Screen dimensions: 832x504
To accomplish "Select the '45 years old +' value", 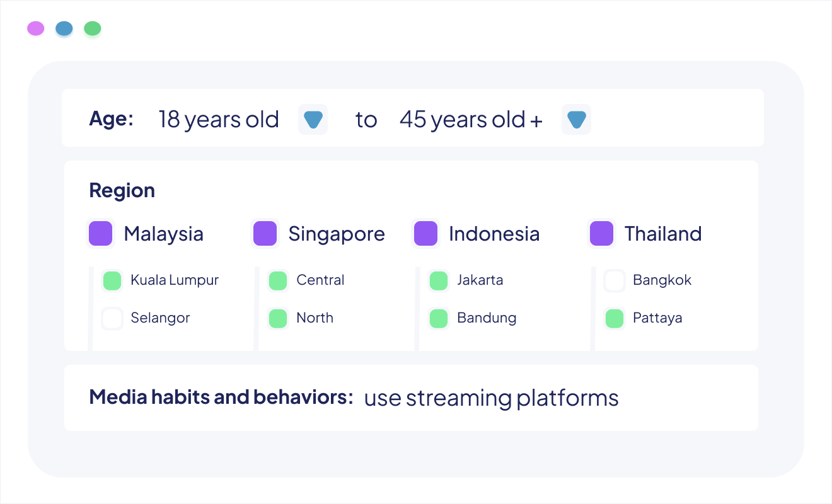I will [x=471, y=120].
